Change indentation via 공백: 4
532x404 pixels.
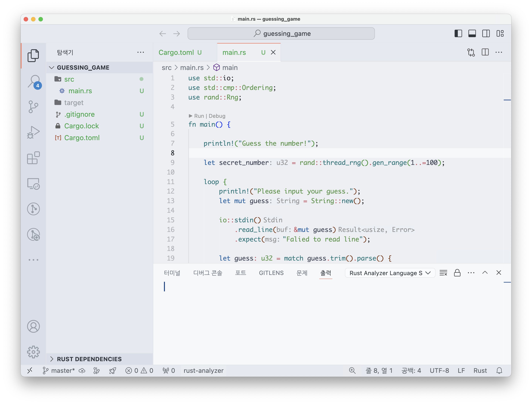[x=411, y=371]
